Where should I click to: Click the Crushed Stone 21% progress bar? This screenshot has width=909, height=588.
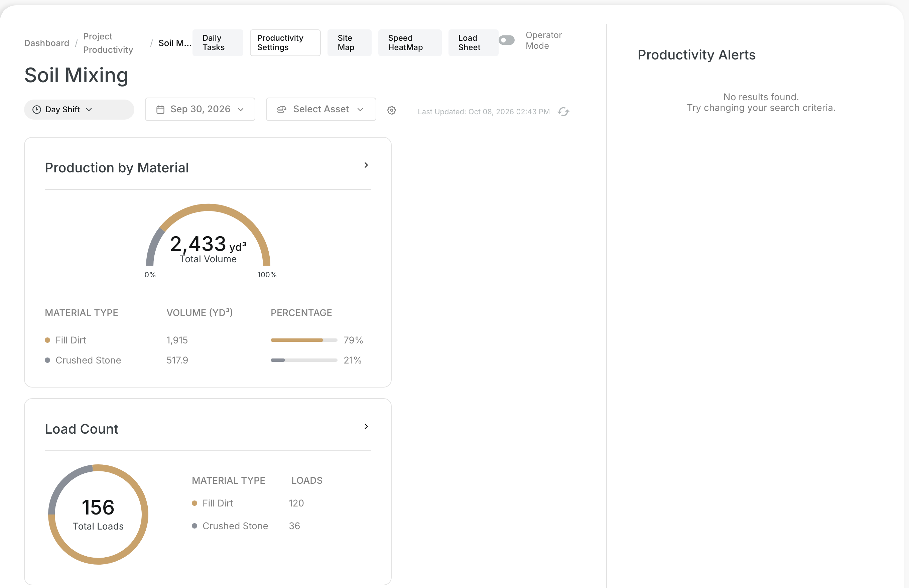pyautogui.click(x=304, y=360)
